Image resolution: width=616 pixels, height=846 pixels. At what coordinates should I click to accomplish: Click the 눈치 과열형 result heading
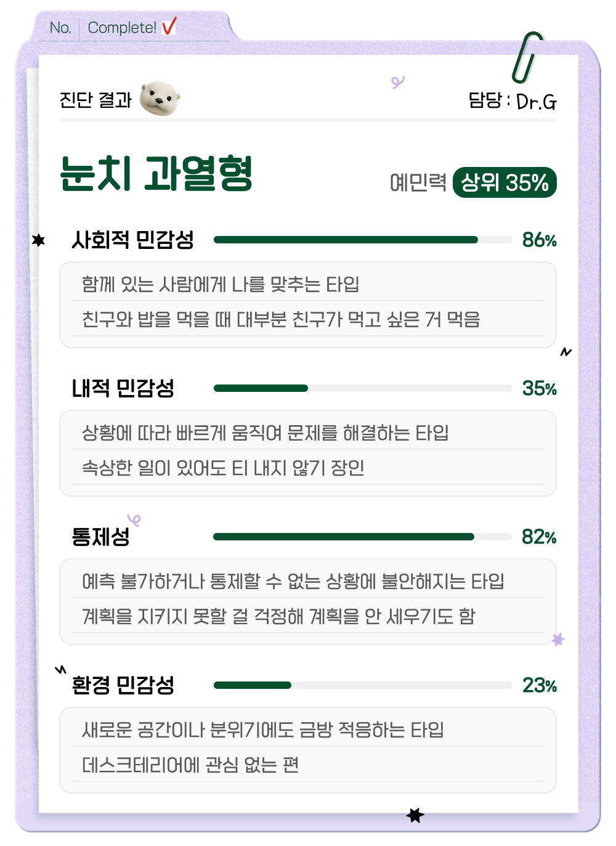click(x=156, y=174)
